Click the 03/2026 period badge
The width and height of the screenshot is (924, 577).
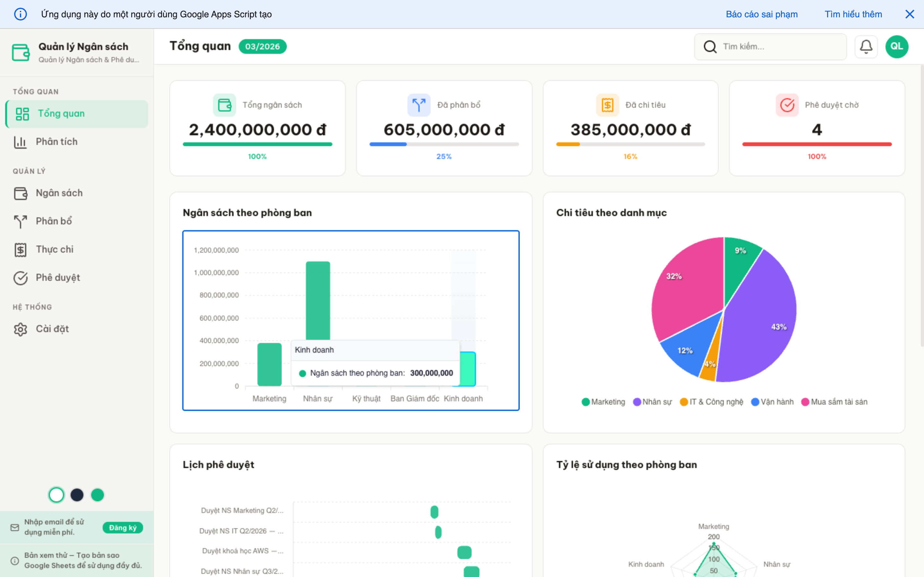pyautogui.click(x=262, y=46)
